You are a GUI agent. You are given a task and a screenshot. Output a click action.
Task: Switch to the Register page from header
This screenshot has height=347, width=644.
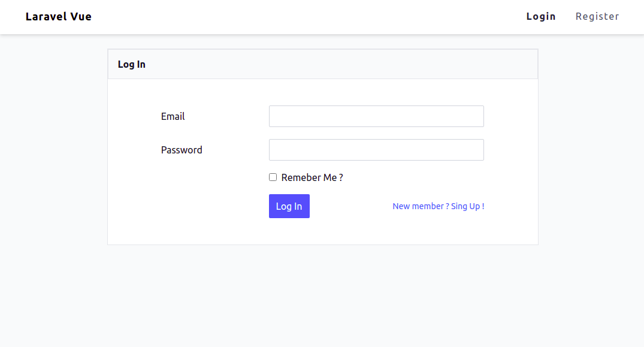tap(597, 16)
